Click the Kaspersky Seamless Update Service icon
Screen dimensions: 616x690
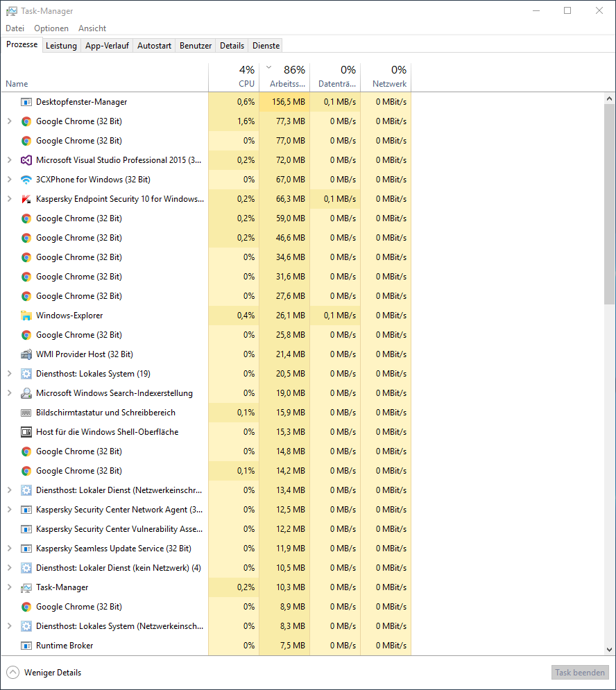click(x=26, y=549)
